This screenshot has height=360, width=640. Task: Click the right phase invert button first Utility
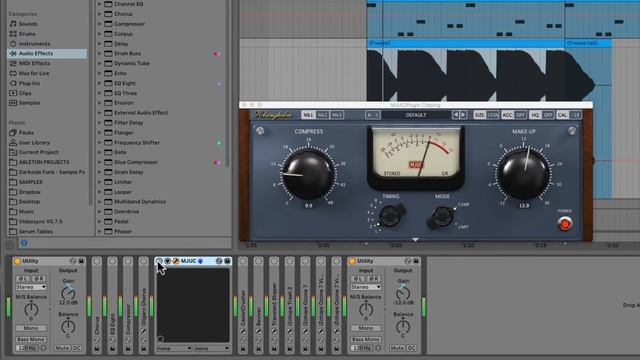click(39, 279)
